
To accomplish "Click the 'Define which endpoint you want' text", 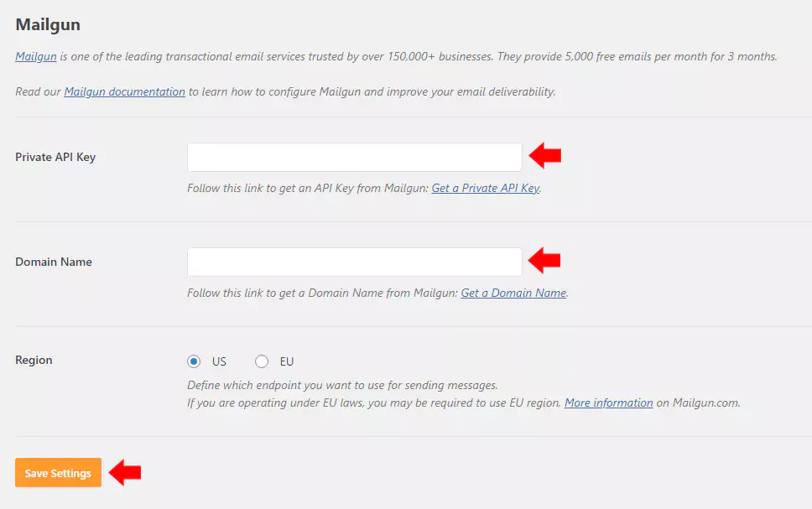I will point(342,385).
